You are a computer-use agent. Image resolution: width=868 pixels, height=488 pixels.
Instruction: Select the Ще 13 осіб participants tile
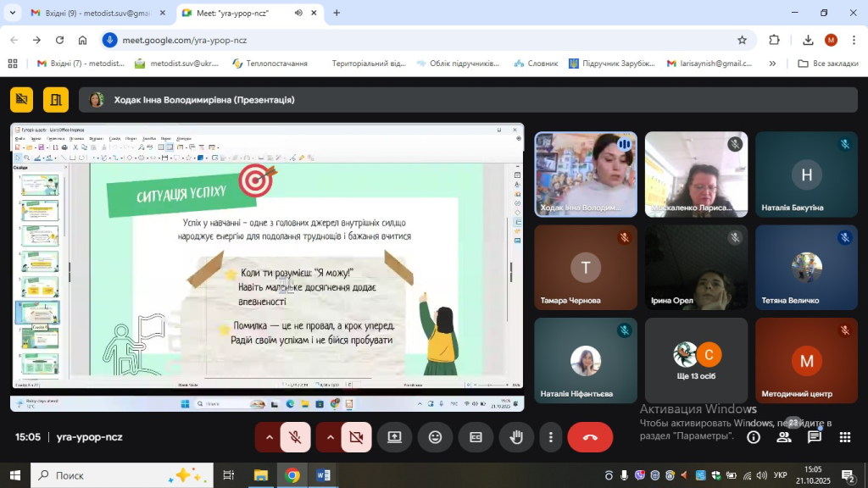696,360
